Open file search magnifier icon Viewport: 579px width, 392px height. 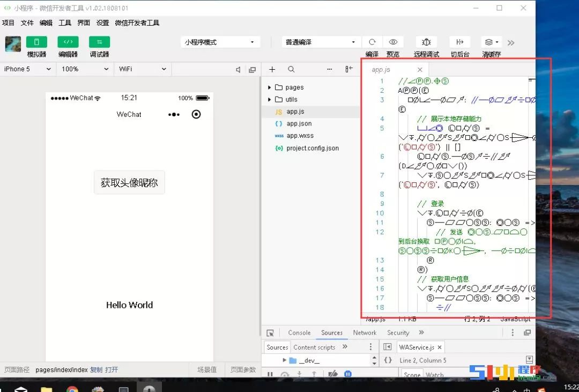pos(291,69)
